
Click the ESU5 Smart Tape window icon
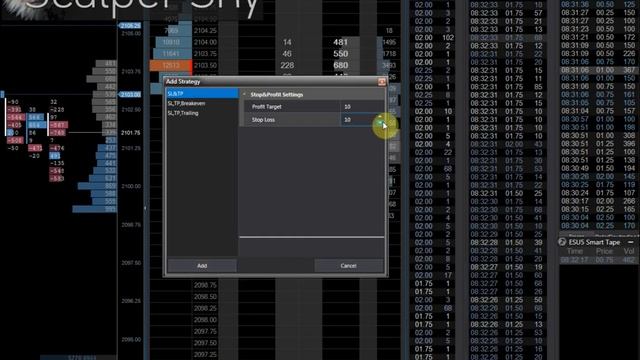562,242
